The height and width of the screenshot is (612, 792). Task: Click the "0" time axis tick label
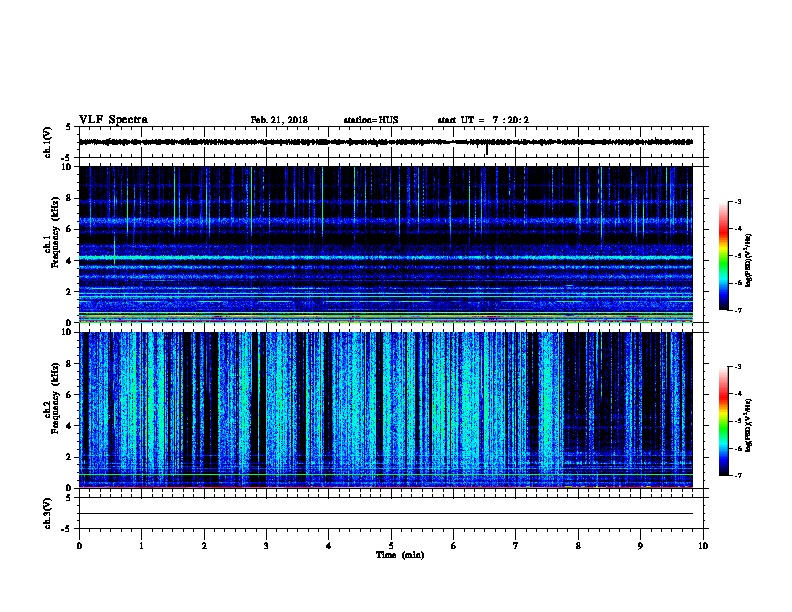pos(79,546)
